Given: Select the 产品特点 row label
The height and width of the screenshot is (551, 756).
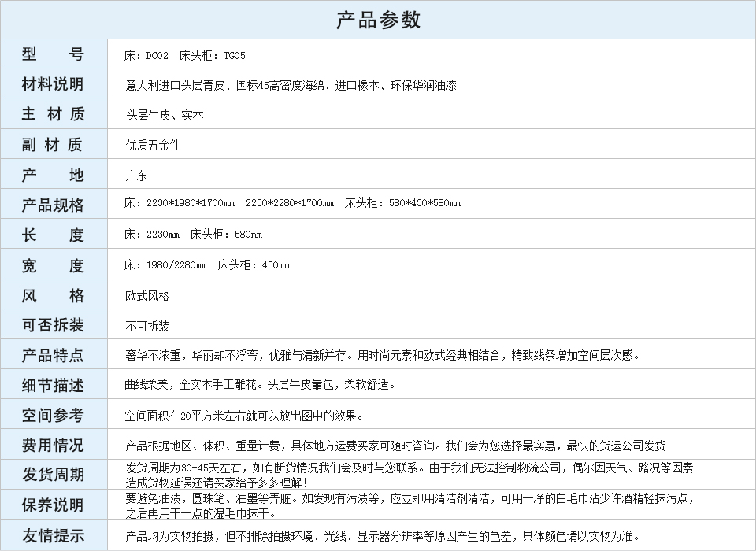Looking at the screenshot, I should [53, 355].
